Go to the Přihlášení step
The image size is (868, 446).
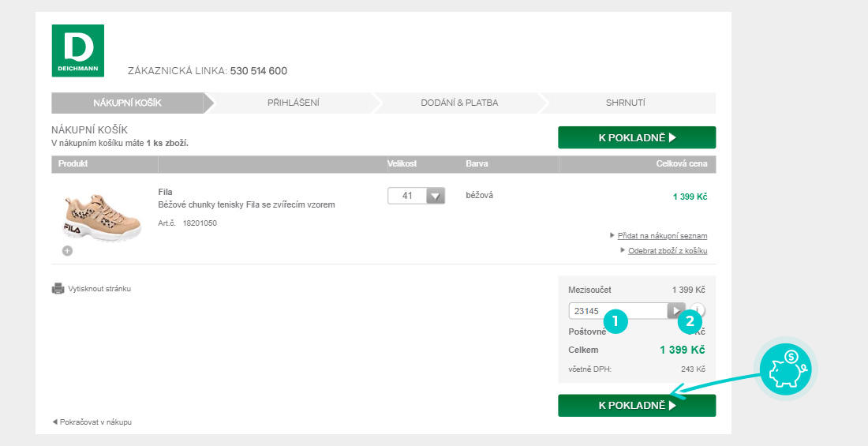tap(293, 103)
